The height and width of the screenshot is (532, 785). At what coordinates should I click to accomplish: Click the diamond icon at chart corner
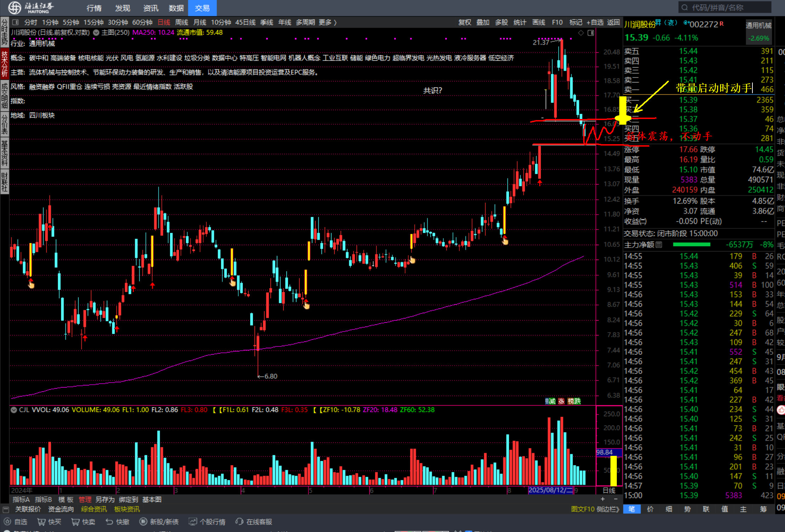tap(581, 33)
